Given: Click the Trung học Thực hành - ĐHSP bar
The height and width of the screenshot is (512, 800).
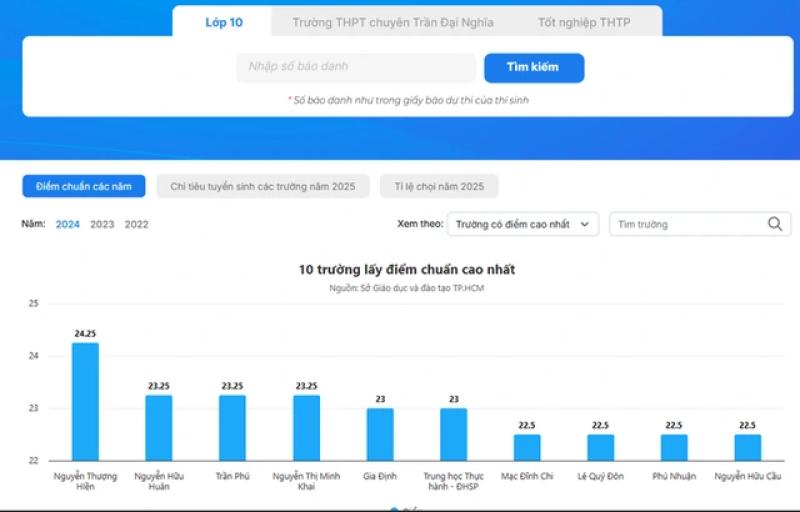Looking at the screenshot, I should coord(454,434).
